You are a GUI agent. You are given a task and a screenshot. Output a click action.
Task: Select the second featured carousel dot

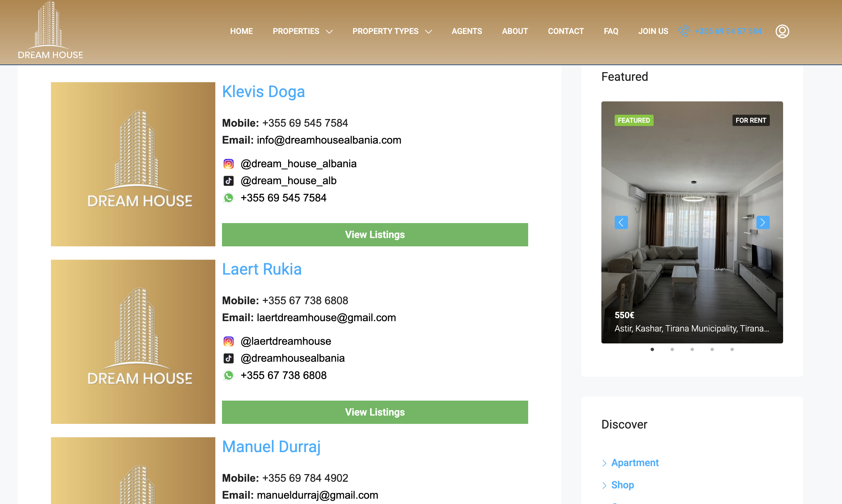[x=672, y=349]
